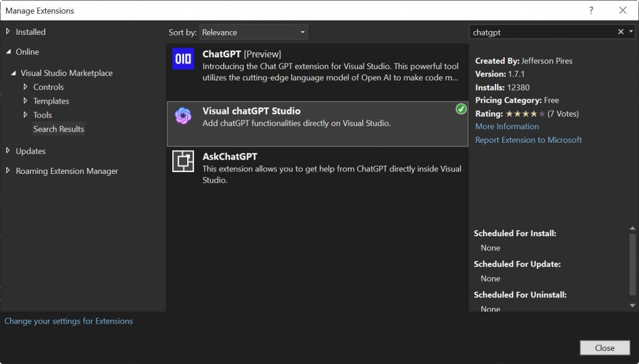Expand the Templates node

pos(25,100)
